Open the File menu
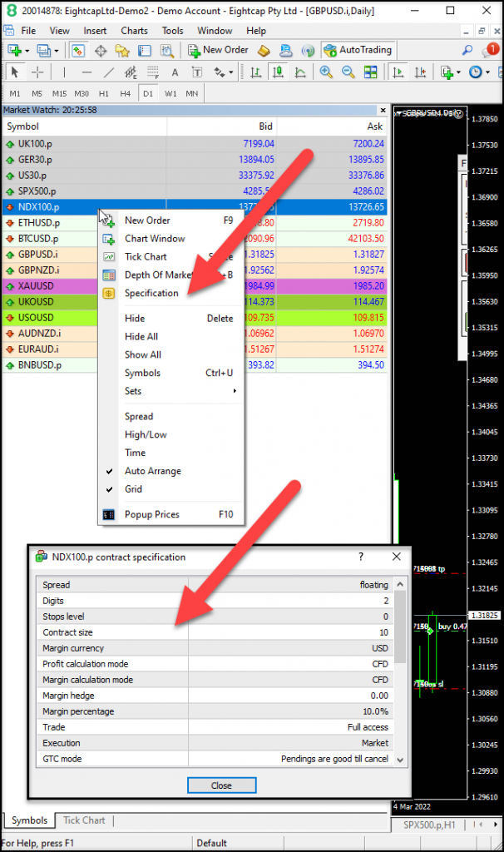The width and height of the screenshot is (504, 852). click(28, 31)
